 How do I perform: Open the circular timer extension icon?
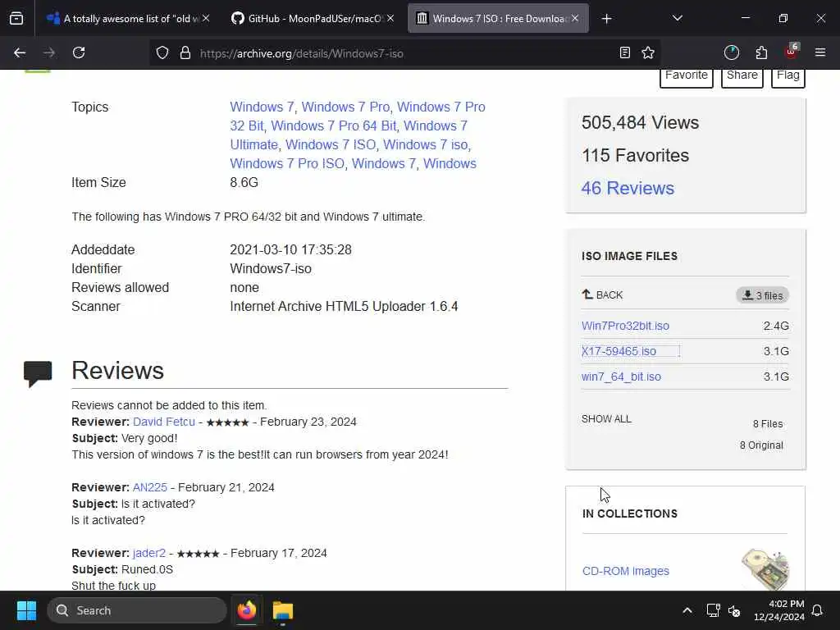(x=731, y=52)
